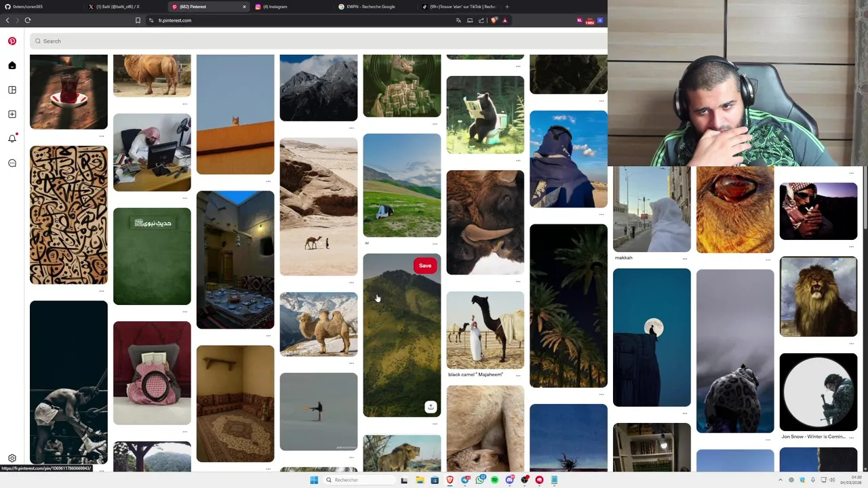
Task: Bookmark page using address bar bookmark icon
Action: coord(138,20)
